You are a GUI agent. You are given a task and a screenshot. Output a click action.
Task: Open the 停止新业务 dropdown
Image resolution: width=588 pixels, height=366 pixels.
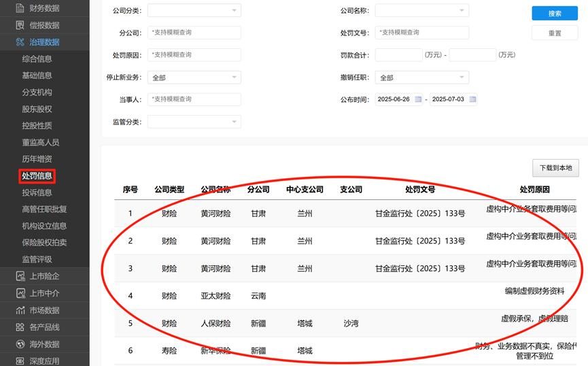coord(194,78)
